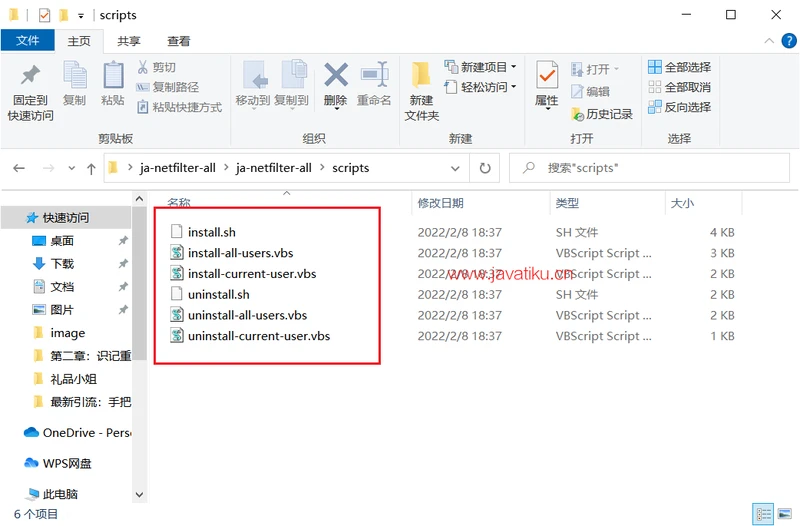The height and width of the screenshot is (526, 800).
Task: Click the up-directory arrow in navigation bar
Action: click(91, 169)
